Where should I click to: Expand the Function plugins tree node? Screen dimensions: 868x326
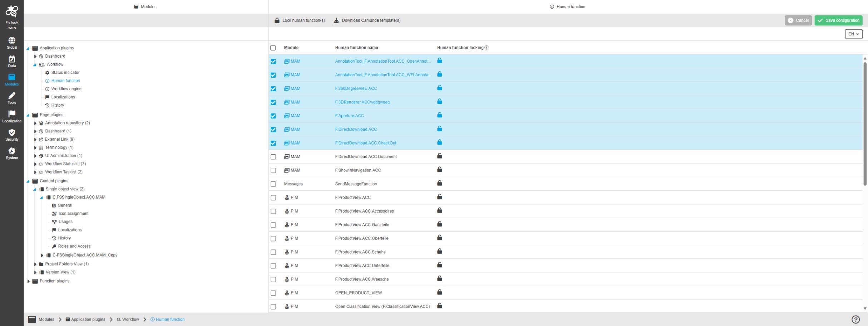tap(29, 281)
